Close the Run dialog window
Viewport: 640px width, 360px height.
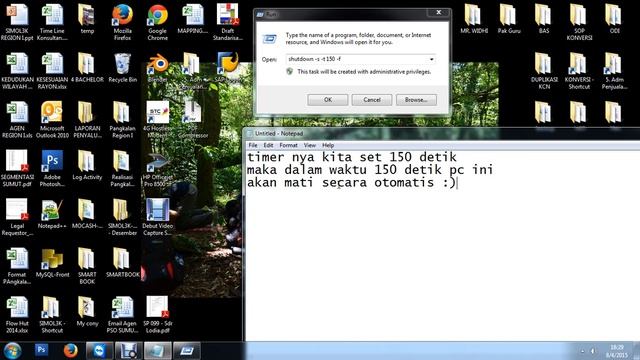[x=439, y=13]
